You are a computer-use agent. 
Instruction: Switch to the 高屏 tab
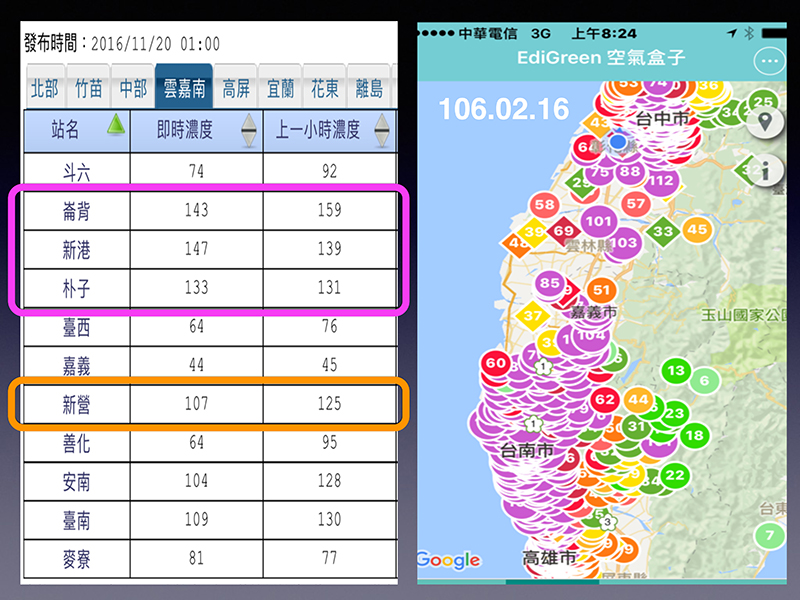pyautogui.click(x=236, y=88)
